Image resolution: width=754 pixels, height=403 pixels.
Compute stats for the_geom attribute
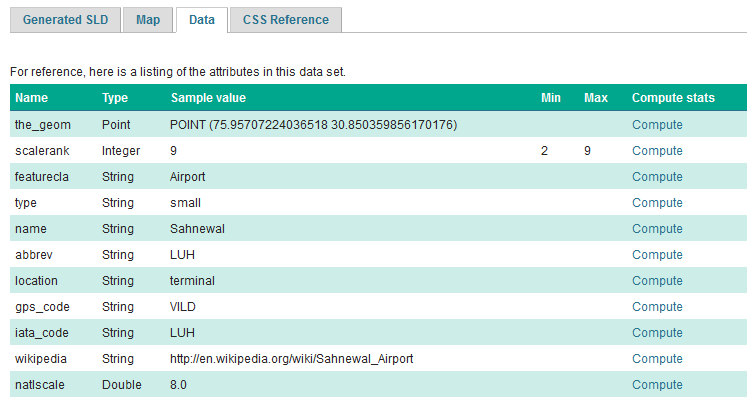[657, 125]
